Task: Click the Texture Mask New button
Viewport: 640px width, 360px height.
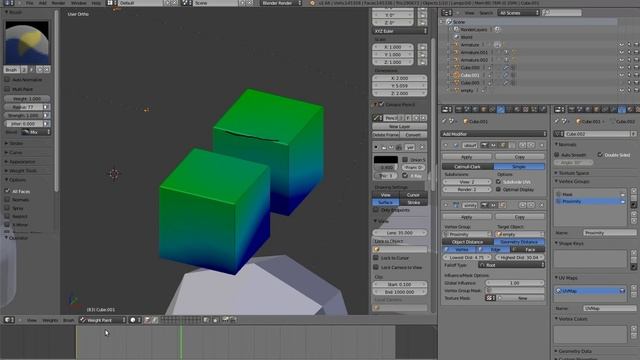Action: click(x=522, y=298)
